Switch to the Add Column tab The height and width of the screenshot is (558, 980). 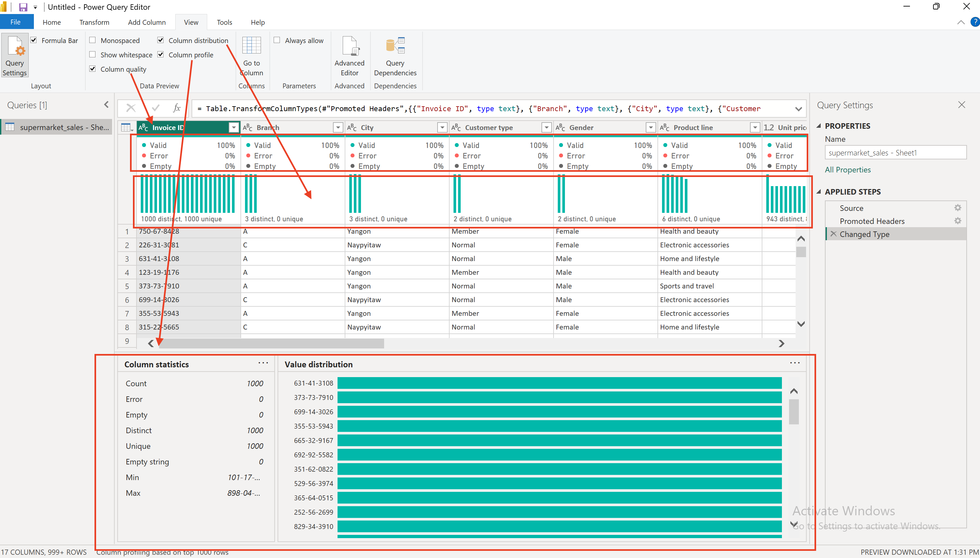147,22
